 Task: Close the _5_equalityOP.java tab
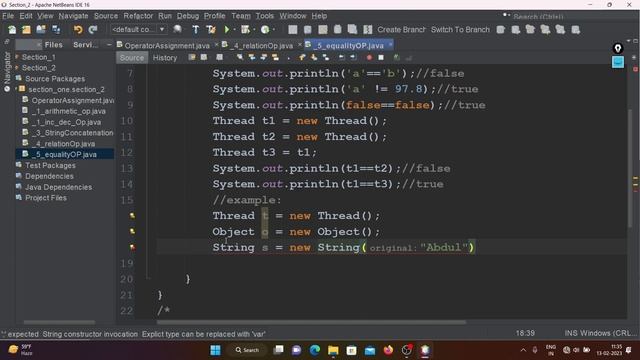pos(391,44)
